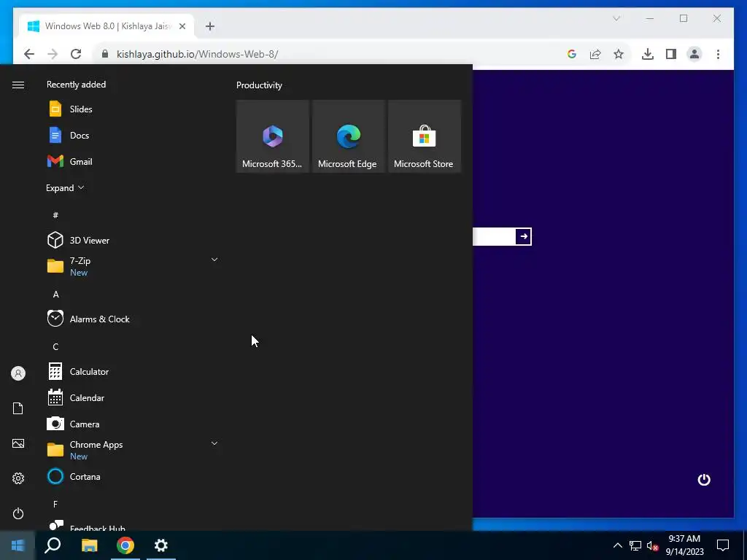Toggle Chrome side panel
747x560 pixels.
pos(671,54)
